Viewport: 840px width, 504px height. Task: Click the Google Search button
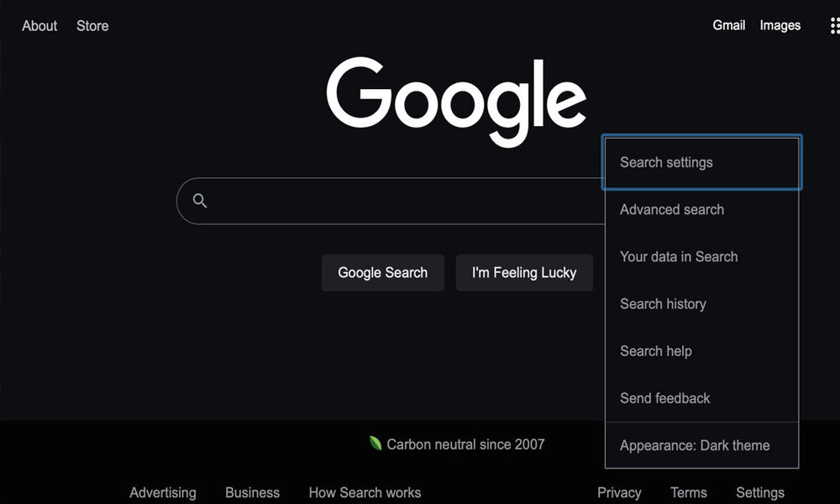[x=382, y=272]
